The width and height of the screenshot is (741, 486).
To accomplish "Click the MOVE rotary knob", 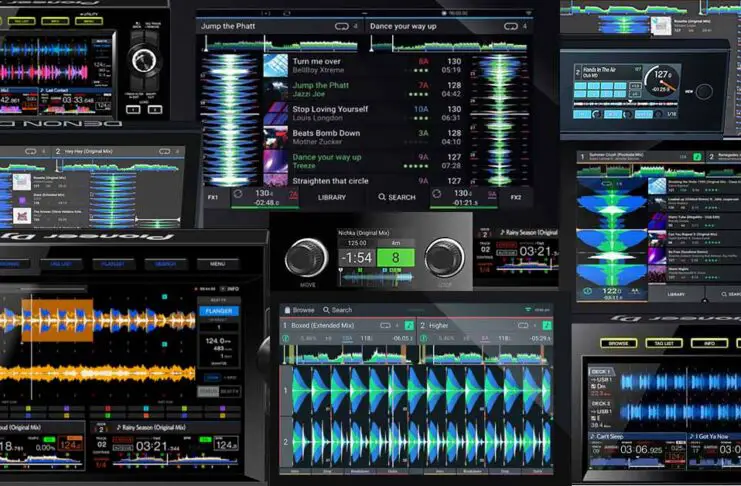I will pos(307,258).
